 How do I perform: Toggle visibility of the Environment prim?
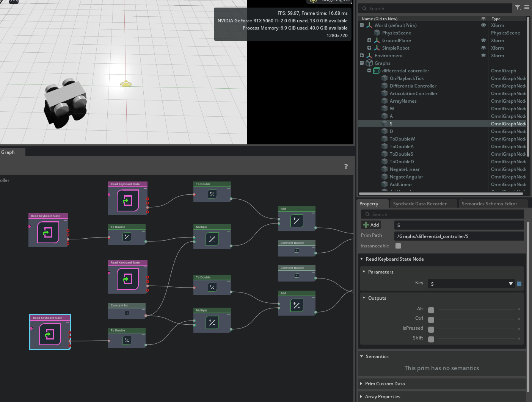(483, 56)
